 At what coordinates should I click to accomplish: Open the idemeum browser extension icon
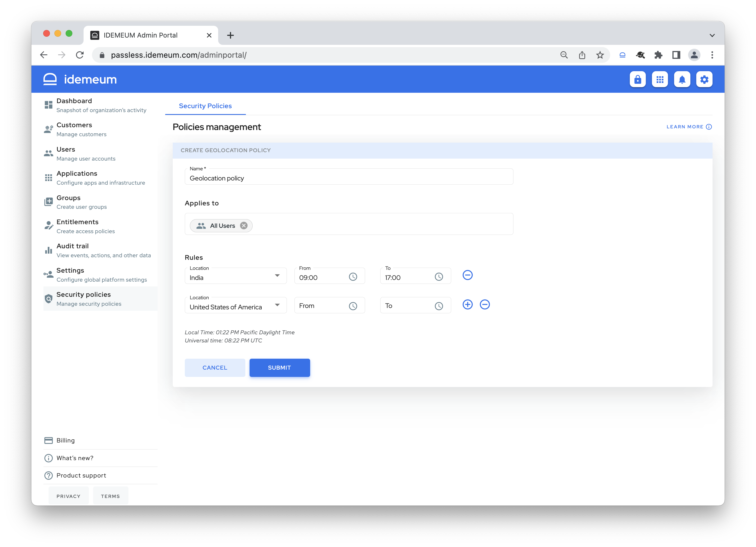click(622, 55)
